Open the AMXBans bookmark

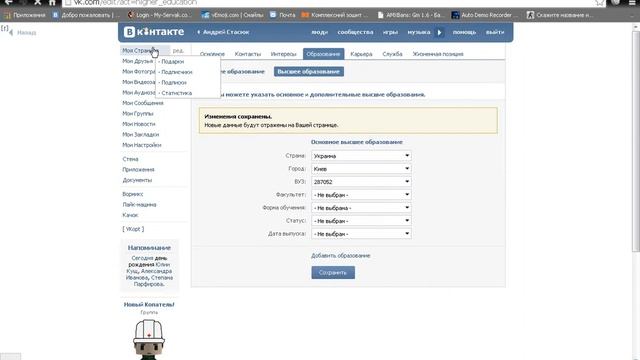[411, 15]
